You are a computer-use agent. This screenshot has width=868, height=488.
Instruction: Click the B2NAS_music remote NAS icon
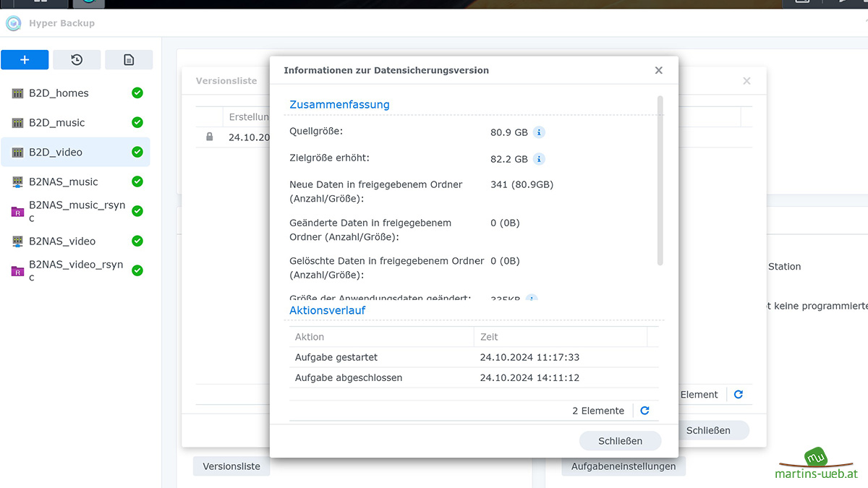[18, 182]
